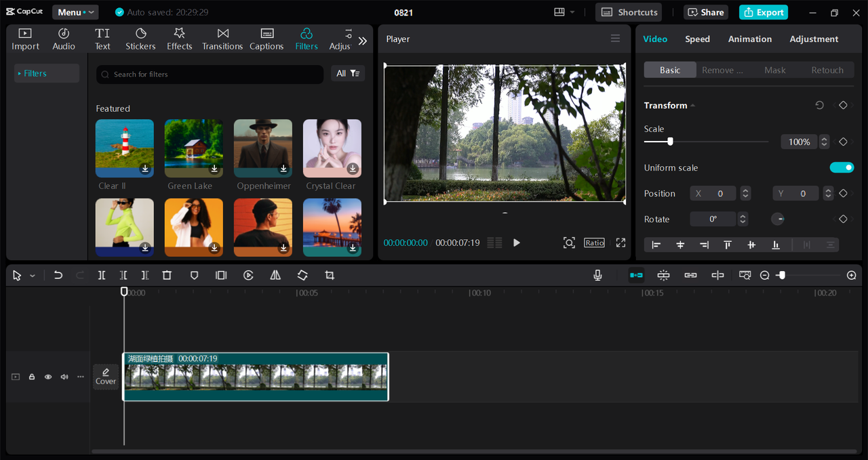Click the Cover button on timeline

coord(106,377)
